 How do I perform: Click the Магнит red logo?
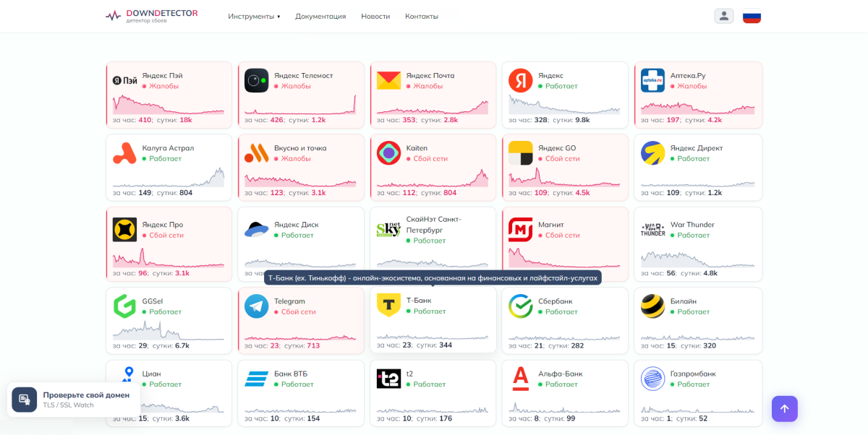[x=521, y=230]
